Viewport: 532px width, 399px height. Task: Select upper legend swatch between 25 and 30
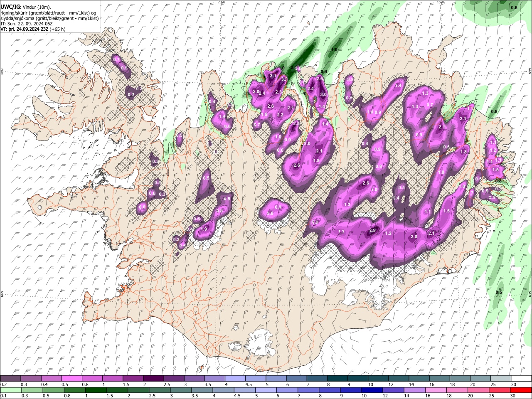(501, 378)
